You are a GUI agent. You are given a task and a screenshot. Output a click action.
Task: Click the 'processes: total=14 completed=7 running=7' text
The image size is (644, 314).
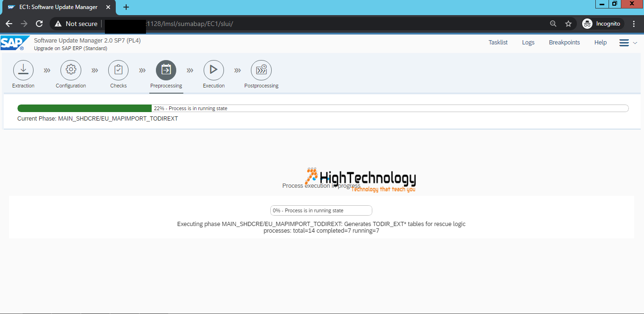pos(321,231)
